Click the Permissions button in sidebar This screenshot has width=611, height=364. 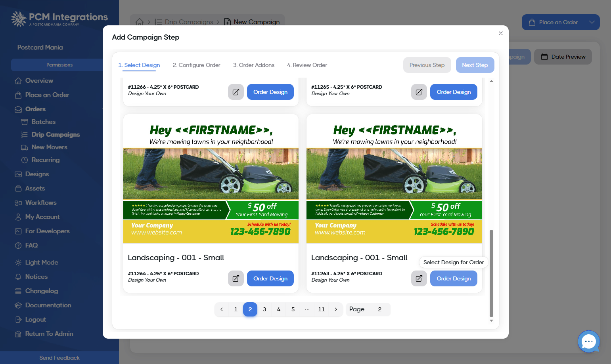[59, 65]
